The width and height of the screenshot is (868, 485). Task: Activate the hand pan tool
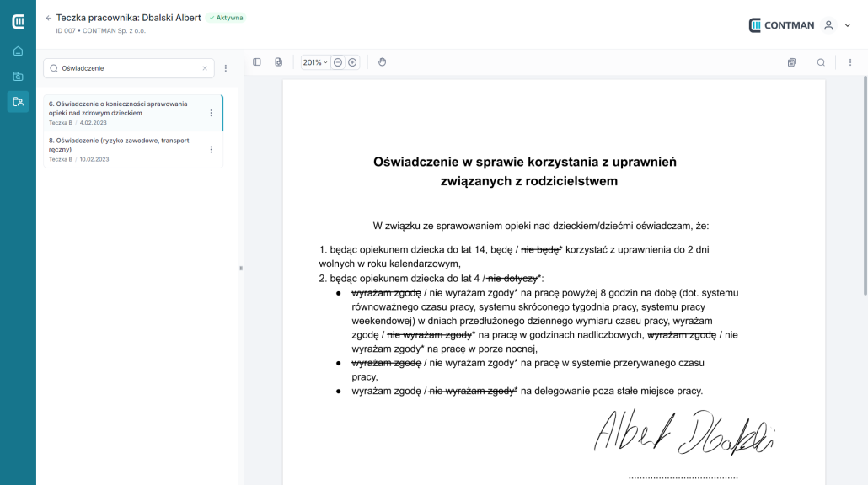coord(382,62)
